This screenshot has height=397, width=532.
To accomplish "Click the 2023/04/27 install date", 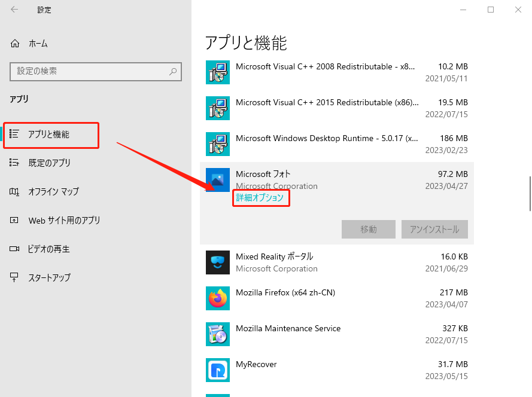I will (446, 186).
